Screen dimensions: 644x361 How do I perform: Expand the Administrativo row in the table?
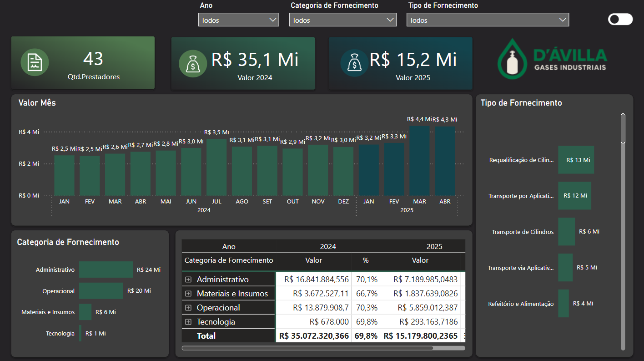click(188, 280)
